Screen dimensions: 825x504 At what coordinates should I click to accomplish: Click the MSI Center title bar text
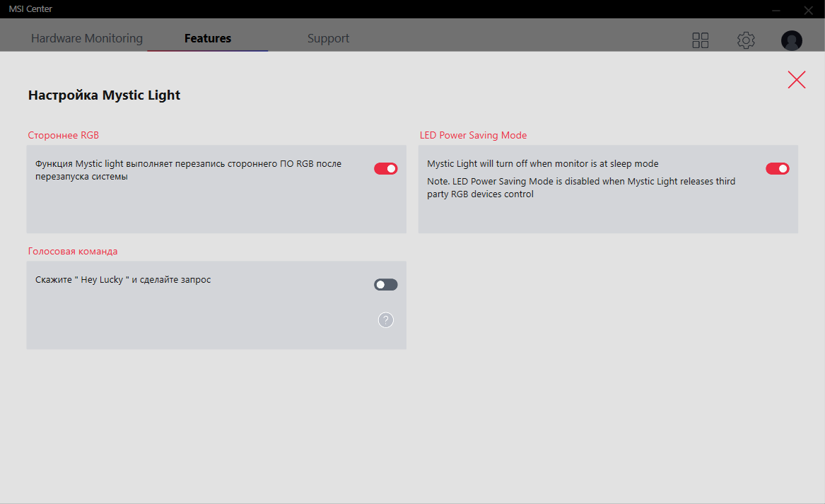(x=30, y=9)
